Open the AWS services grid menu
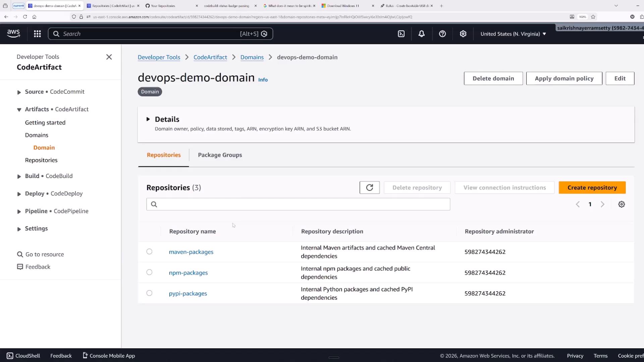The image size is (644, 362). [37, 34]
